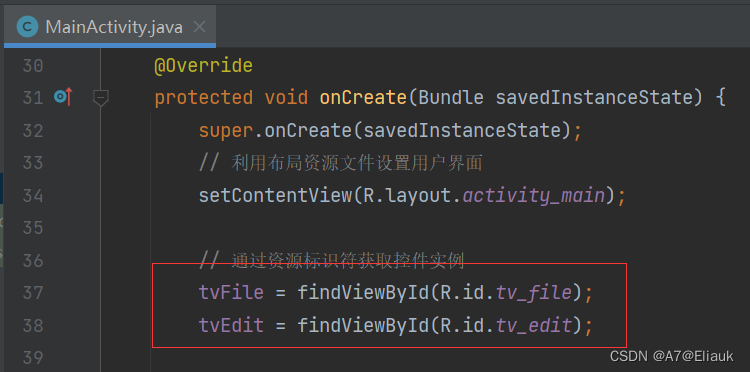
Task: Click the override gutter icon on line 31
Action: click(63, 97)
